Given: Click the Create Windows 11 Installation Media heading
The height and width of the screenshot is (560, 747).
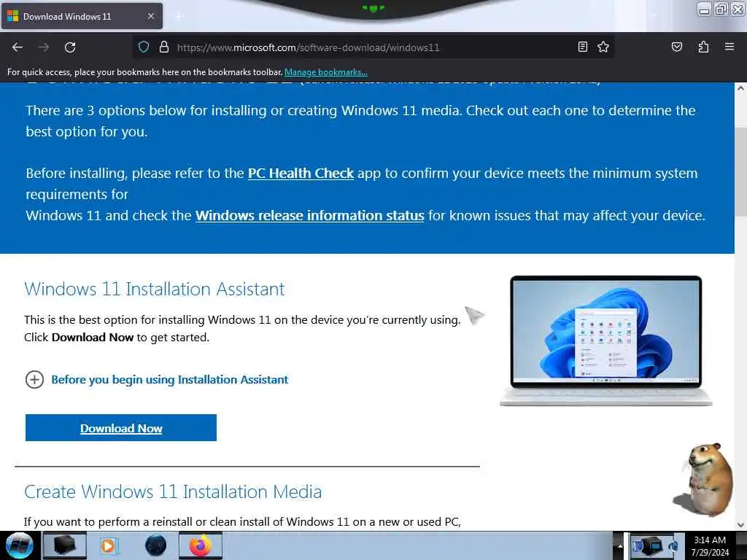Looking at the screenshot, I should click(173, 491).
